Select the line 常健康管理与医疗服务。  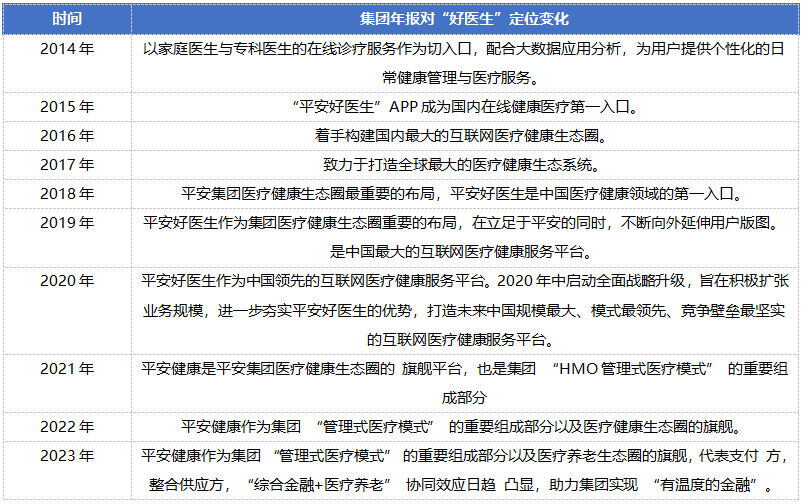pos(461,78)
